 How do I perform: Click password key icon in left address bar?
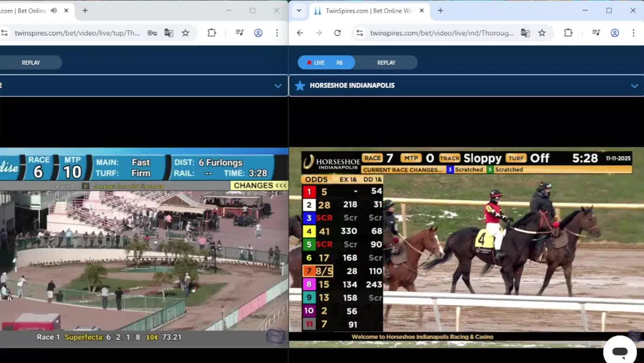pyautogui.click(x=152, y=33)
